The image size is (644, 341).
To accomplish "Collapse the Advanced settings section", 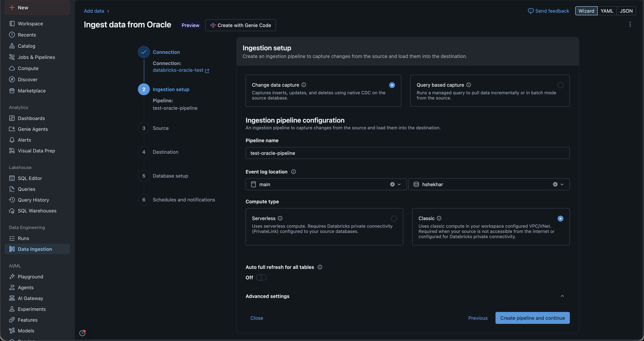I will pos(562,296).
